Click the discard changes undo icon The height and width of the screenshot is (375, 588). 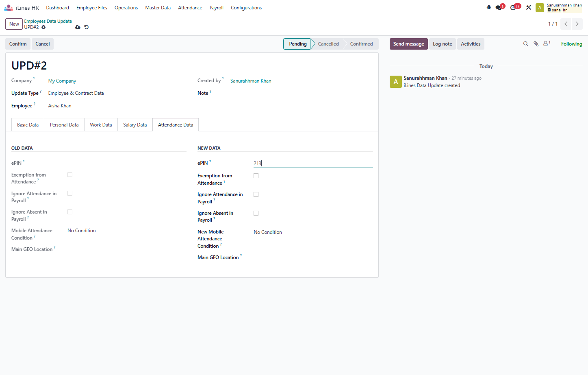coord(86,27)
